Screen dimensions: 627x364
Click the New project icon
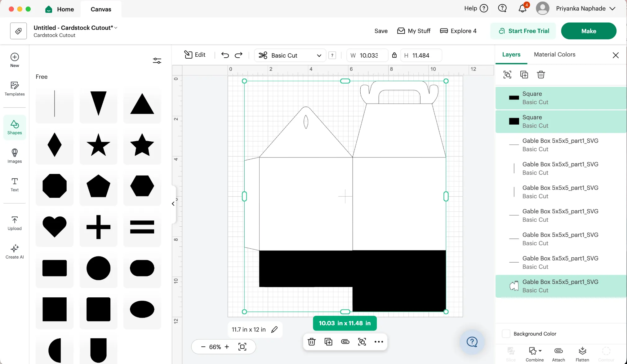[x=15, y=60]
